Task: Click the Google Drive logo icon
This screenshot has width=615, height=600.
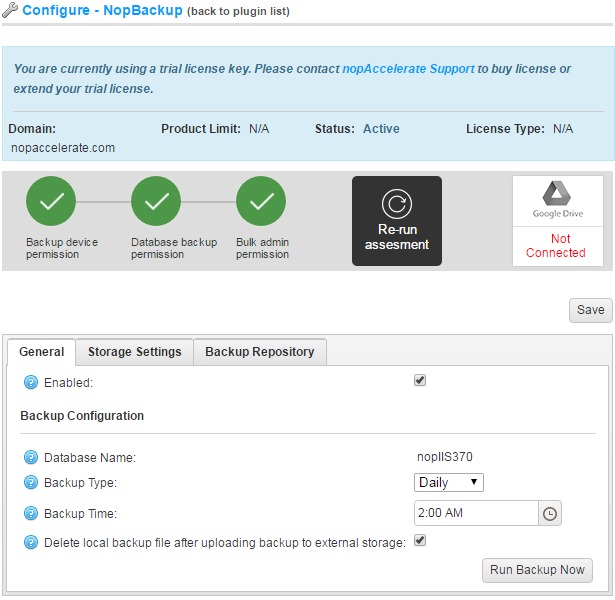Action: 557,196
